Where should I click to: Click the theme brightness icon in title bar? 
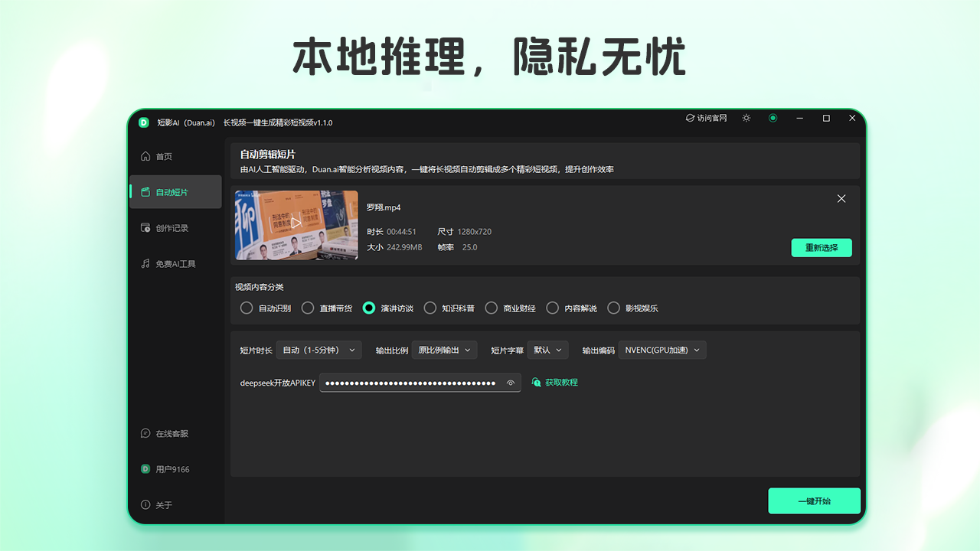coord(746,119)
